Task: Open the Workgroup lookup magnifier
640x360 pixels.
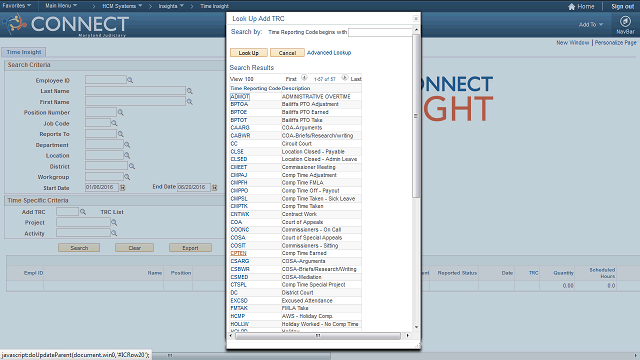Action: click(x=127, y=177)
